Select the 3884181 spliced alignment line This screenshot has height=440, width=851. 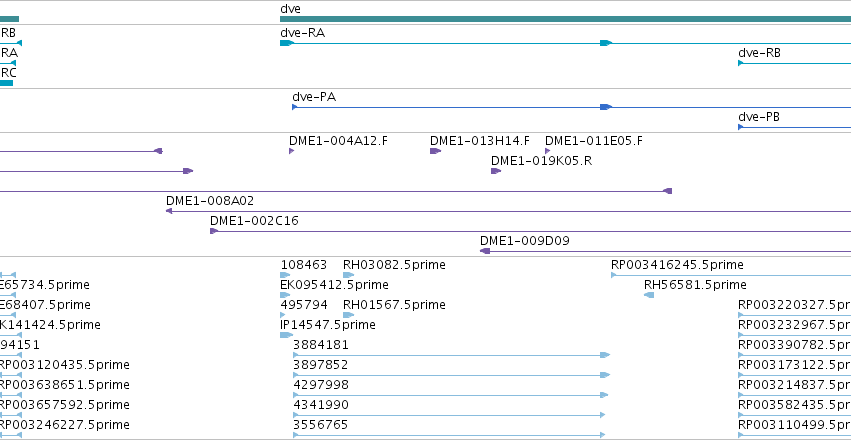pos(452,355)
